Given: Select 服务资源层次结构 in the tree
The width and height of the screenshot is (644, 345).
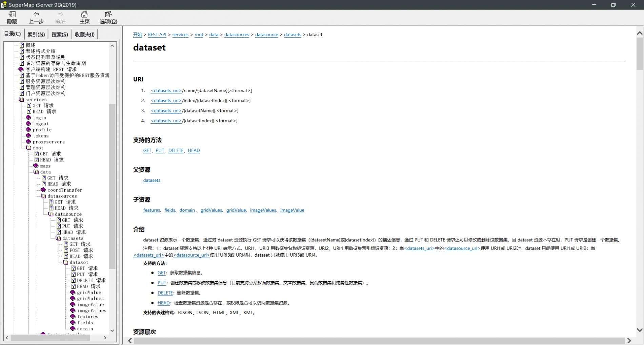Looking at the screenshot, I should pyautogui.click(x=45, y=81).
